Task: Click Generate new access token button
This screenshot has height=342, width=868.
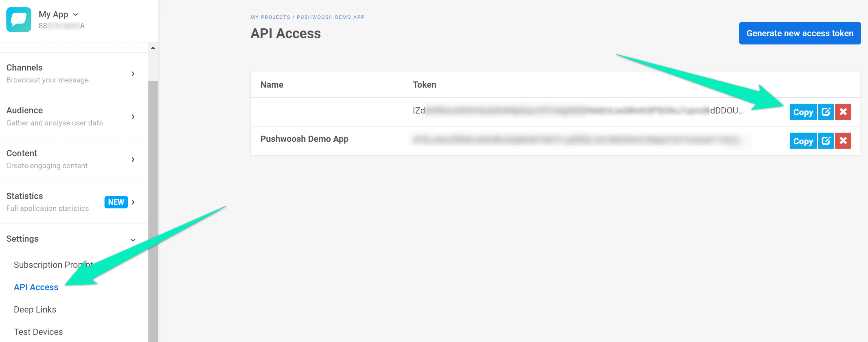Action: pyautogui.click(x=800, y=33)
